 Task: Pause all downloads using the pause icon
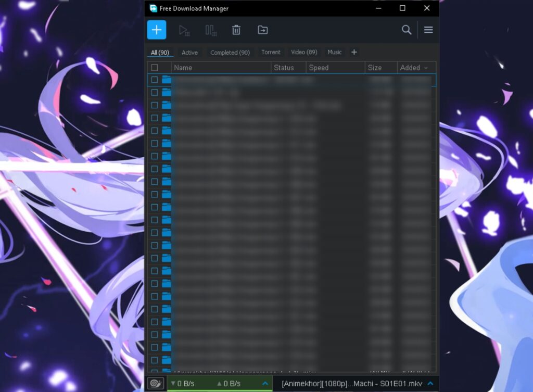pyautogui.click(x=211, y=30)
